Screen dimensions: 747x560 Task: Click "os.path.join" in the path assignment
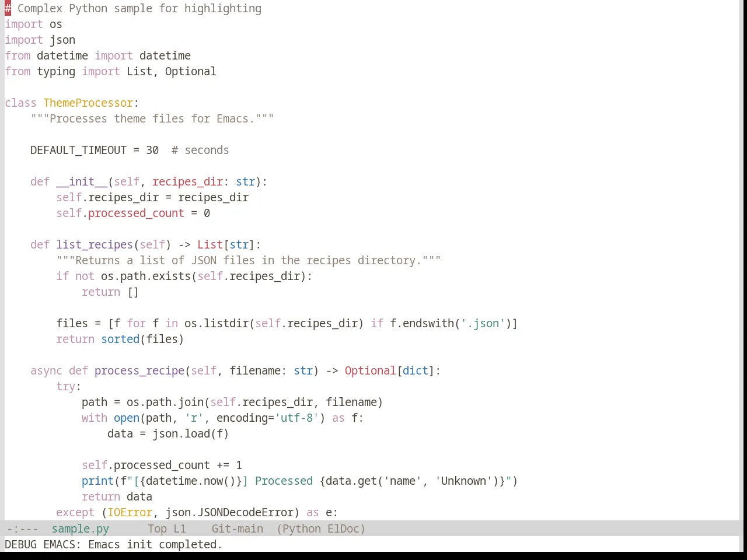165,402
